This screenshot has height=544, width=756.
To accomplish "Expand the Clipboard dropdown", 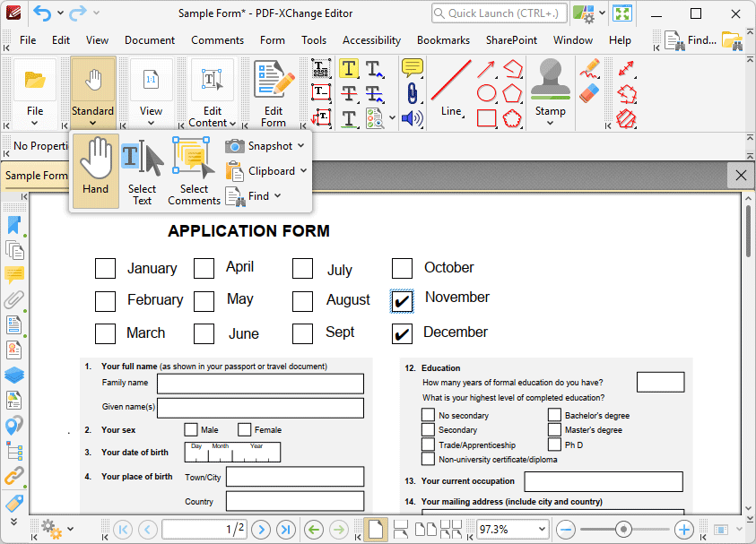I will [x=303, y=170].
